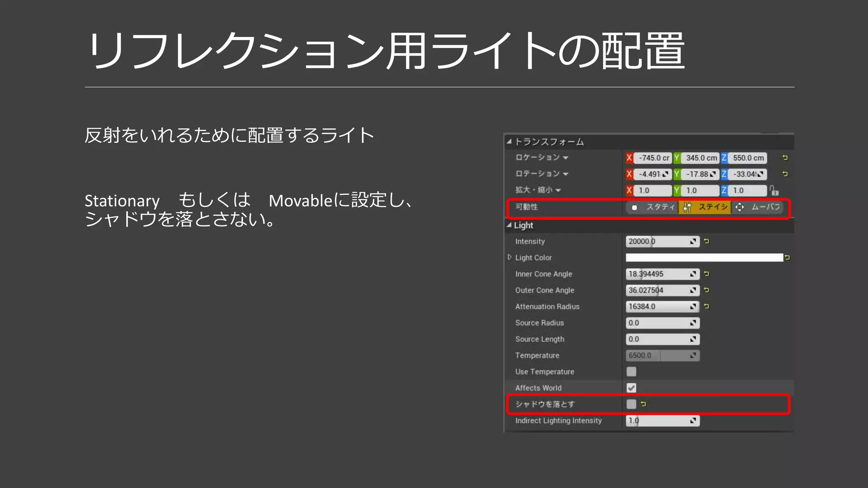Open the white Light Color swatch
Viewport: 868px width, 488px height.
point(704,258)
